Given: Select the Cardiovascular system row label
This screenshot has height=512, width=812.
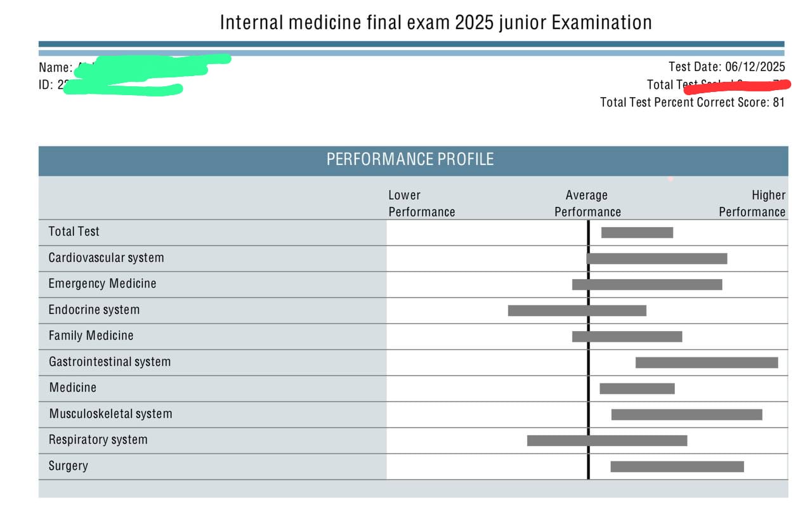Looking at the screenshot, I should point(106,258).
